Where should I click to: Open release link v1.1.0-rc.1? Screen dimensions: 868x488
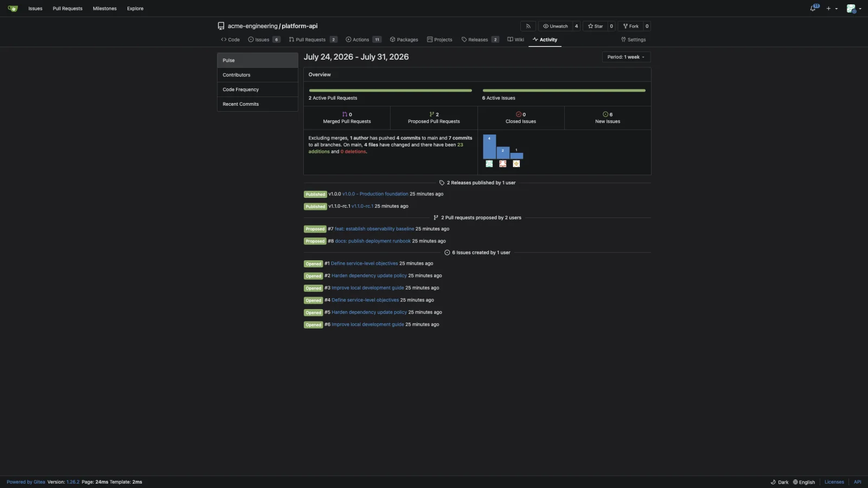362,206
